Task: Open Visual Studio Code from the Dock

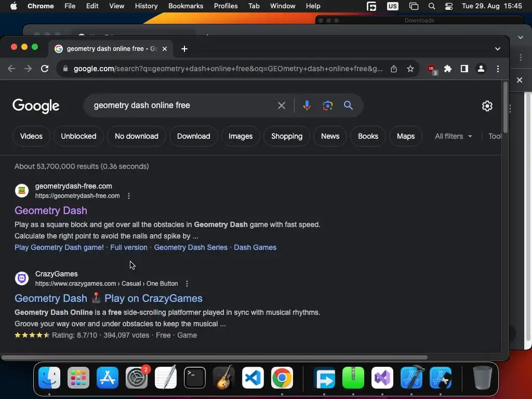Action: [253, 378]
